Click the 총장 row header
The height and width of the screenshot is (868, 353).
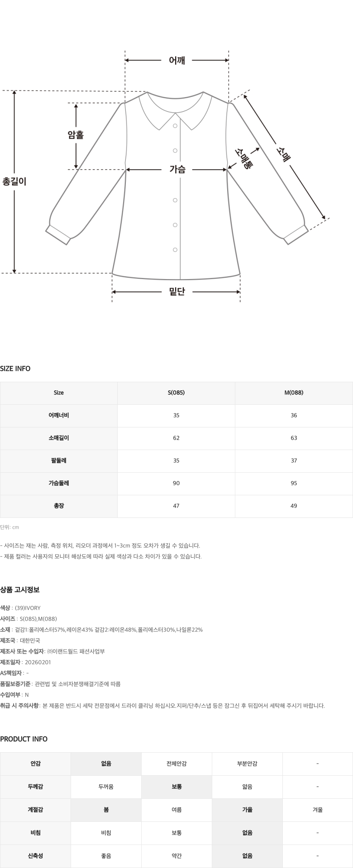[x=59, y=506]
